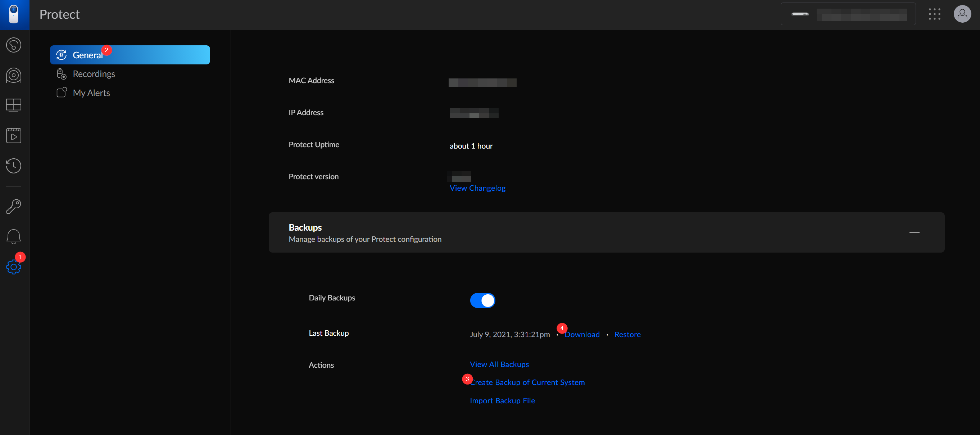Click the UniFi Protect camera logo
Viewport: 980px width, 435px height.
(x=14, y=14)
